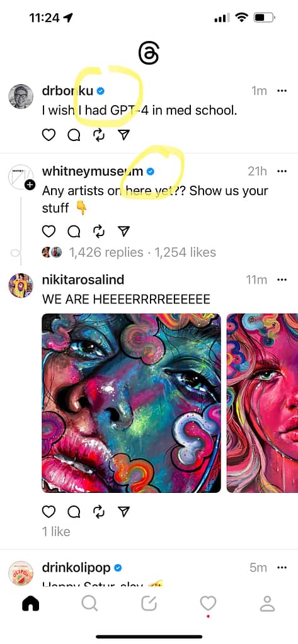Open the new thread compose tab
This screenshot has width=298, height=644.
[x=149, y=603]
